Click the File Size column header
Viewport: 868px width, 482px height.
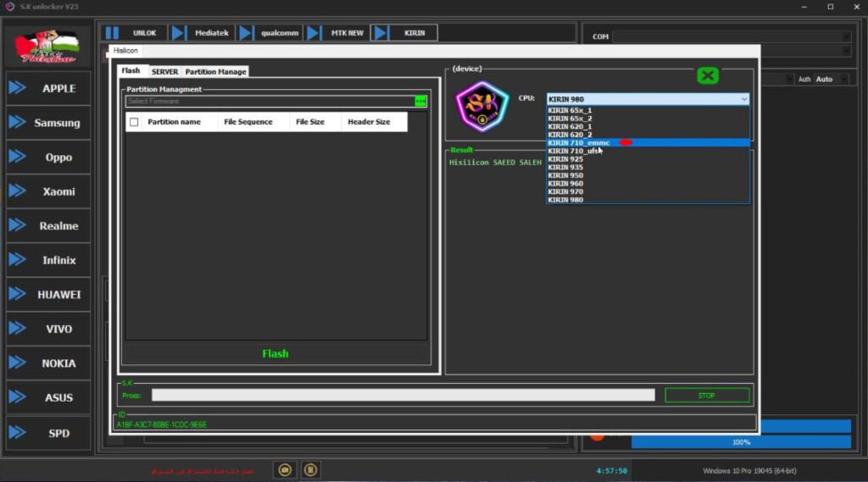click(310, 122)
